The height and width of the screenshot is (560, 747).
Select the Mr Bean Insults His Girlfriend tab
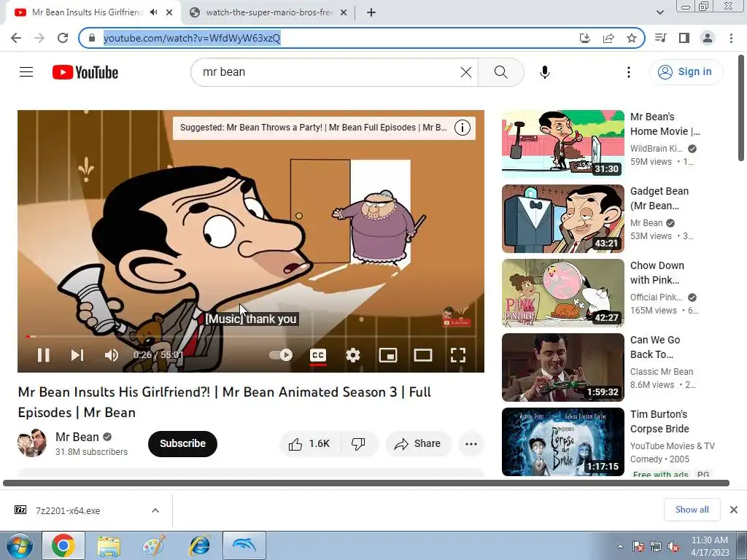pos(88,12)
